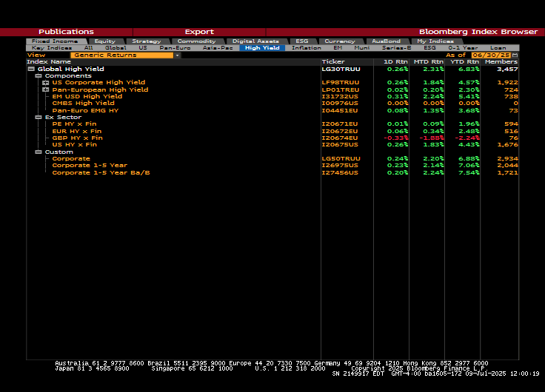
Task: Select the High Yield sub-tab
Action: pyautogui.click(x=262, y=48)
